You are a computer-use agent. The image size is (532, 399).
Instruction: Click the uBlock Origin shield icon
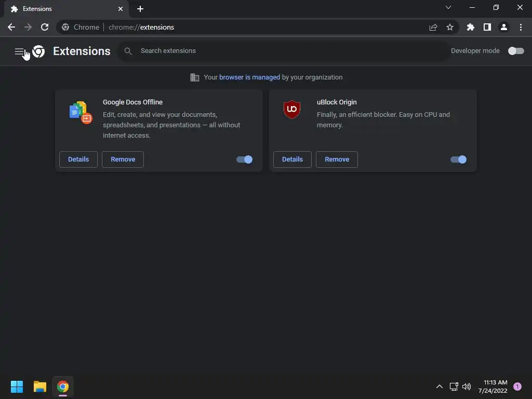pos(292,109)
